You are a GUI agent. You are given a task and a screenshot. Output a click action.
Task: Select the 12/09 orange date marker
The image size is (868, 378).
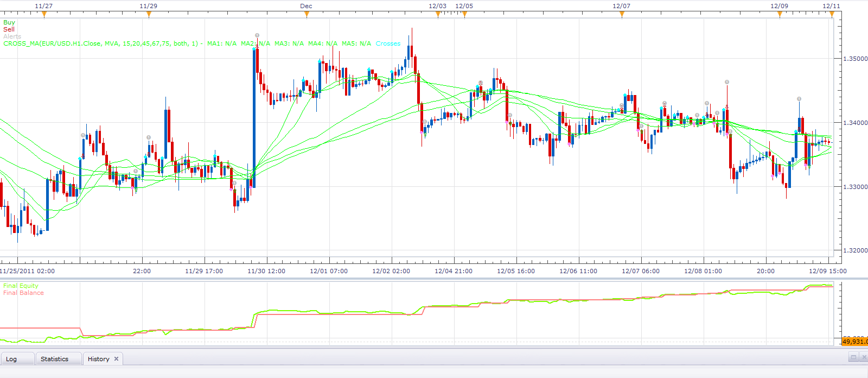(x=780, y=15)
